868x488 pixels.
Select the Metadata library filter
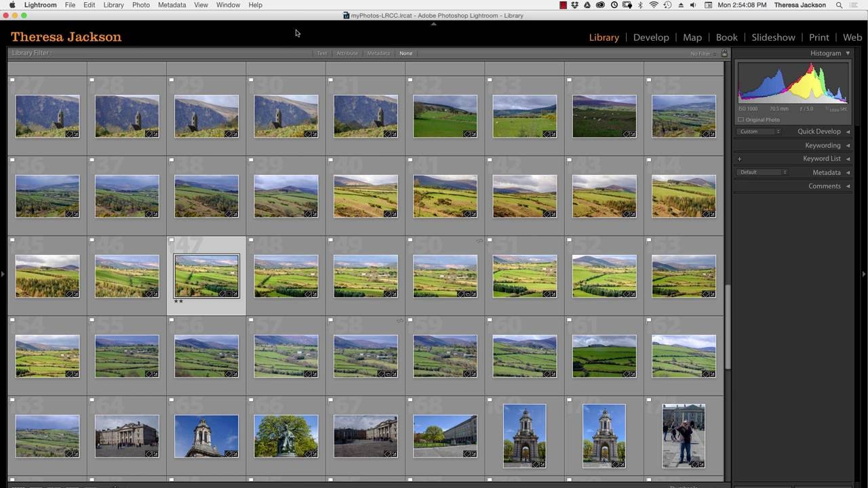pos(378,53)
